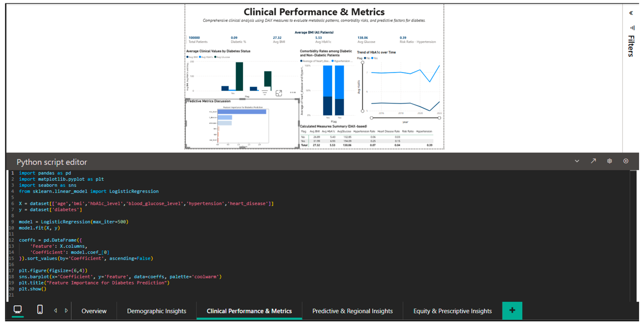Expand the Filters pane double chevron
This screenshot has width=644, height=326.
pos(631,13)
